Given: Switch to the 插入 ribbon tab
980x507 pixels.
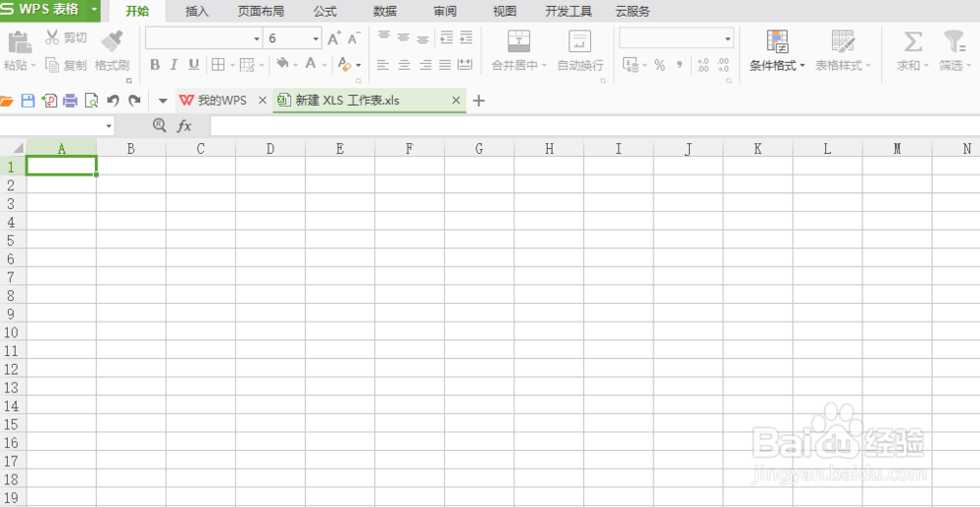Looking at the screenshot, I should (197, 11).
